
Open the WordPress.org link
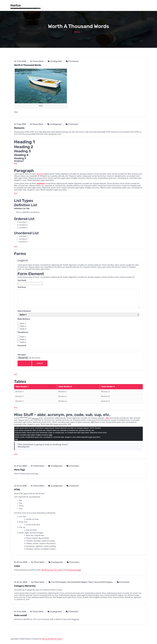[47, 570]
